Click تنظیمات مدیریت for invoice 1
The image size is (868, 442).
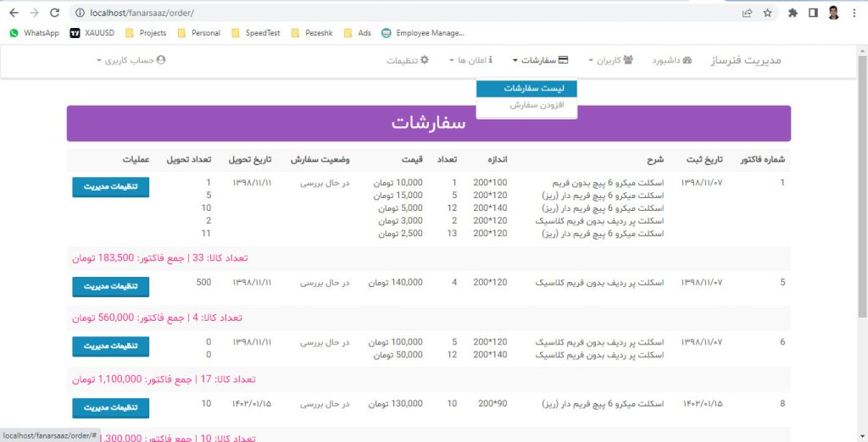(111, 187)
